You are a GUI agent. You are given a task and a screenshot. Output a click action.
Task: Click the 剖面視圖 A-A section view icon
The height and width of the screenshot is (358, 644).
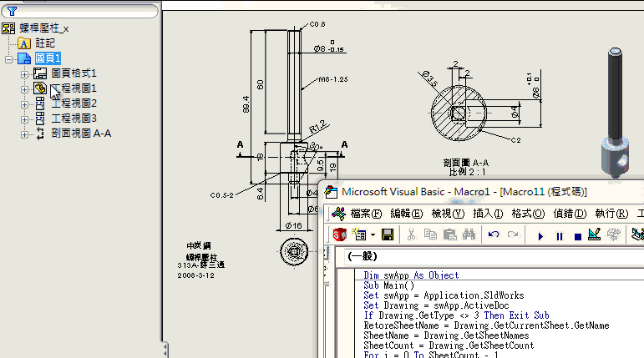pyautogui.click(x=40, y=134)
